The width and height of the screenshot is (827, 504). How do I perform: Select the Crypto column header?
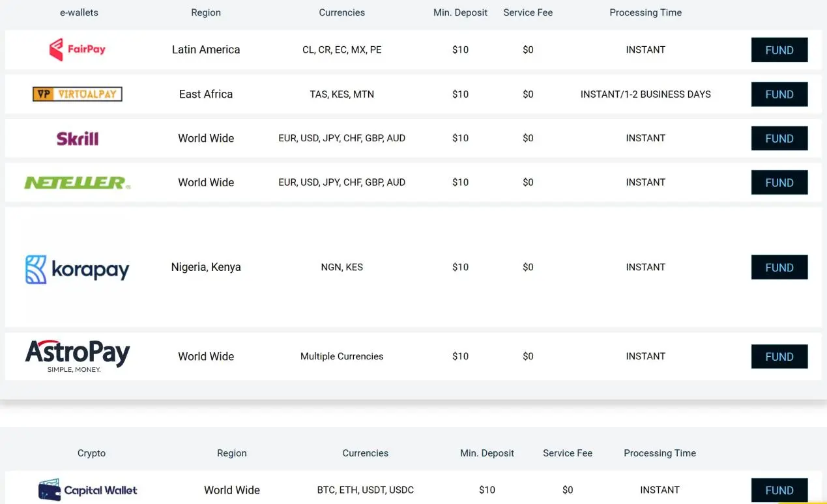[x=91, y=453]
